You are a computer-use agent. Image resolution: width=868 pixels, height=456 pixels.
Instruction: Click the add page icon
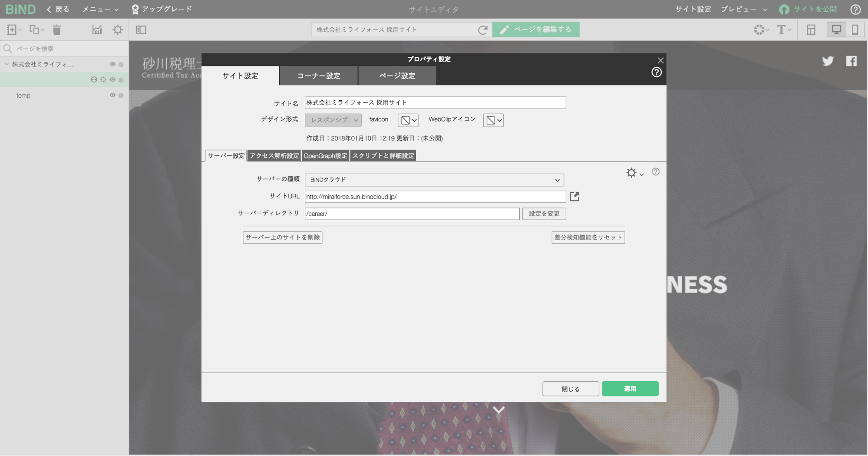(x=13, y=30)
